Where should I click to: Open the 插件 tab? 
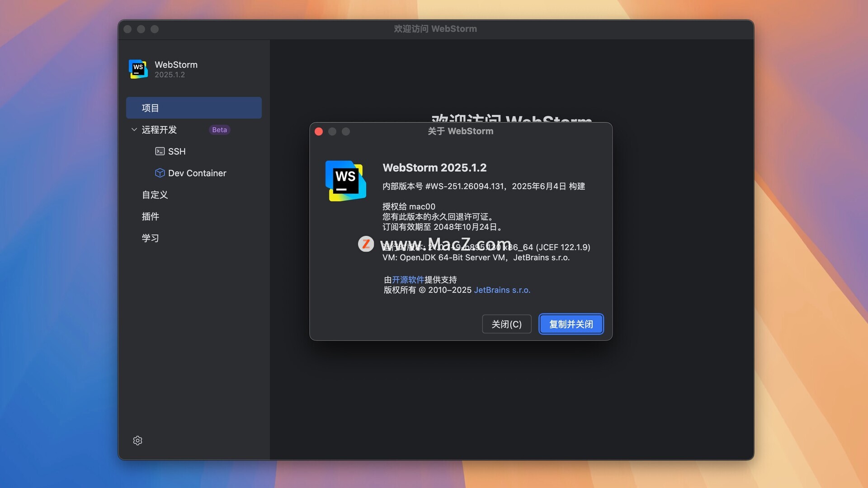[x=151, y=216]
